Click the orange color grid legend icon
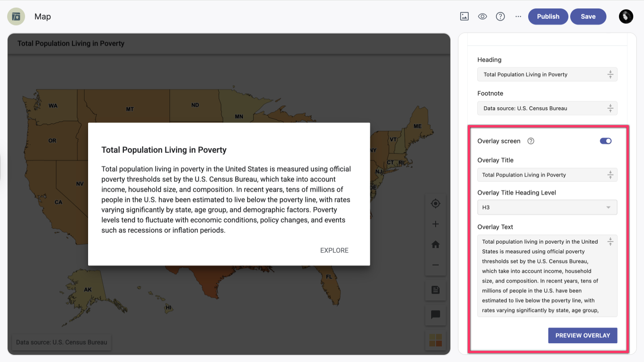This screenshot has width=644, height=362. click(436, 340)
